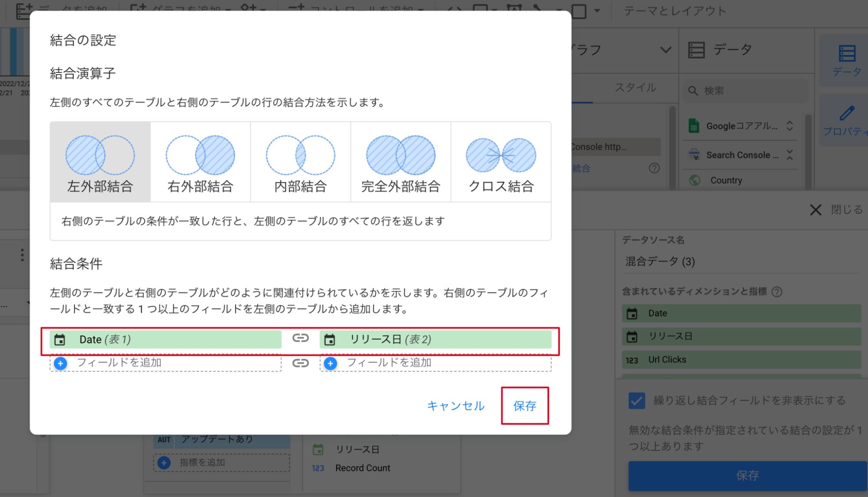
Task: Collapse the Search Console data source
Action: tap(789, 155)
